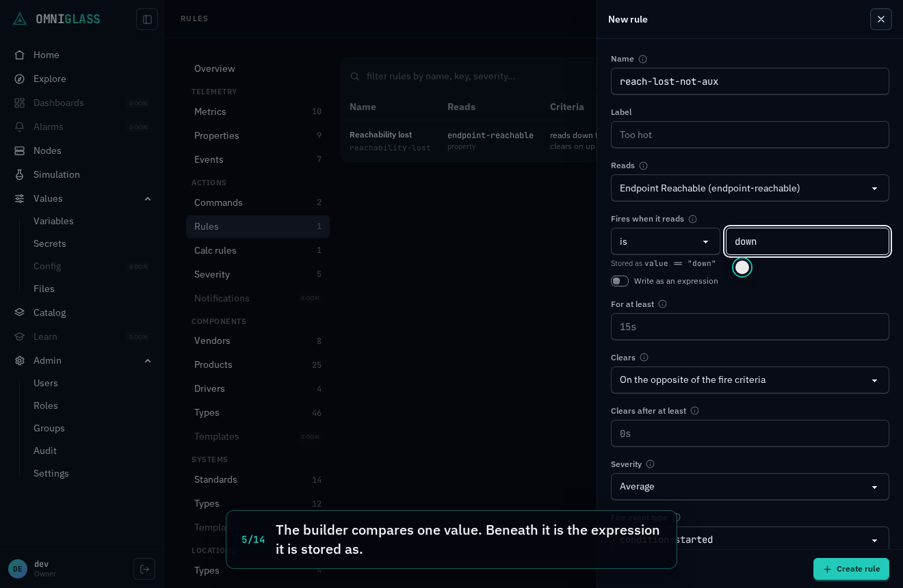Click info icon beside Fires when it reads
The width and height of the screenshot is (903, 588).
pos(692,219)
